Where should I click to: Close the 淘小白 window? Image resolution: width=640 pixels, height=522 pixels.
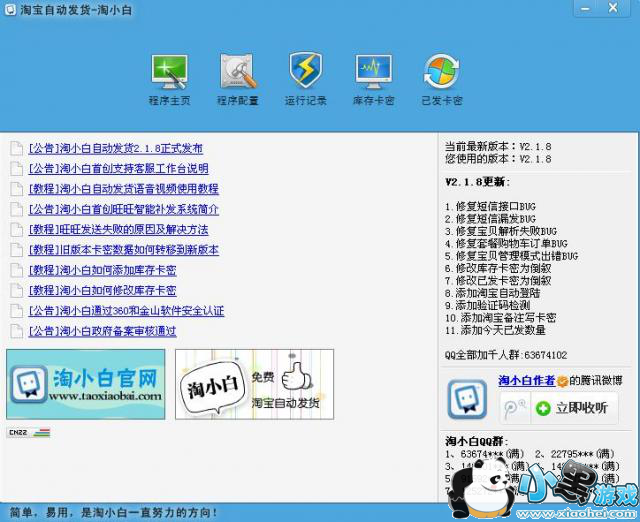pos(613,9)
